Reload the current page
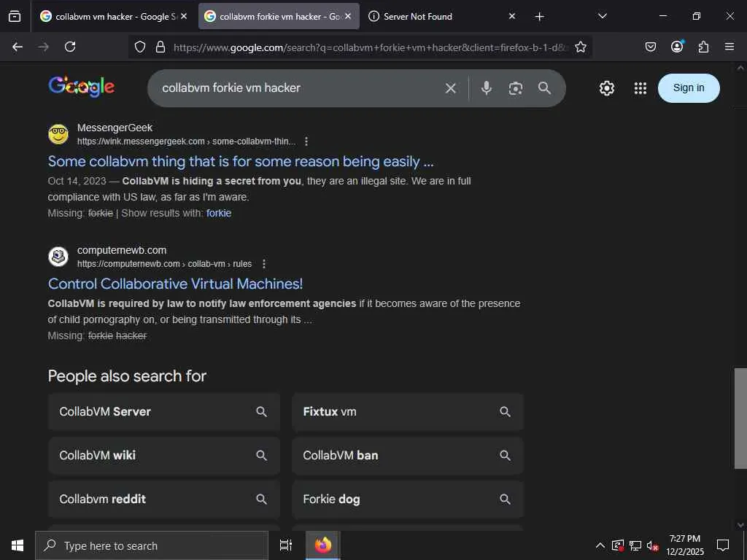The height and width of the screenshot is (560, 747). click(x=70, y=47)
